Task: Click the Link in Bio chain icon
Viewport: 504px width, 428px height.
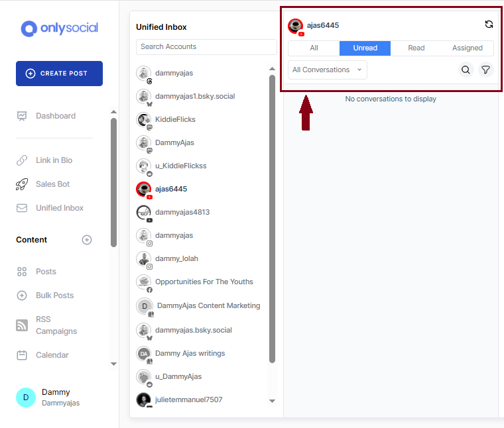Action: [x=22, y=160]
